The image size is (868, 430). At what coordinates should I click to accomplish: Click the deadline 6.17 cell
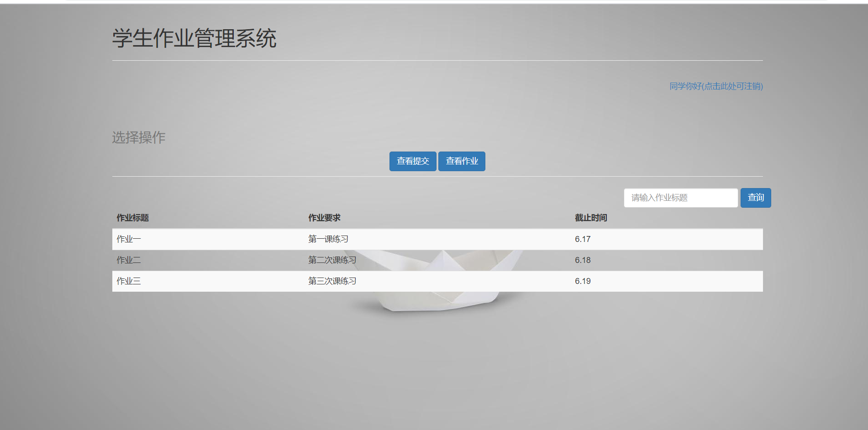click(x=583, y=239)
